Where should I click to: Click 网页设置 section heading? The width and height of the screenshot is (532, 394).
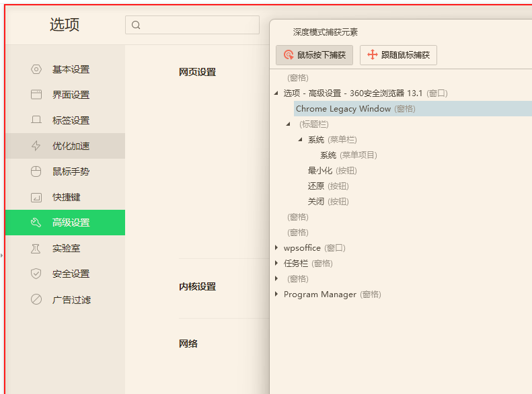point(198,72)
